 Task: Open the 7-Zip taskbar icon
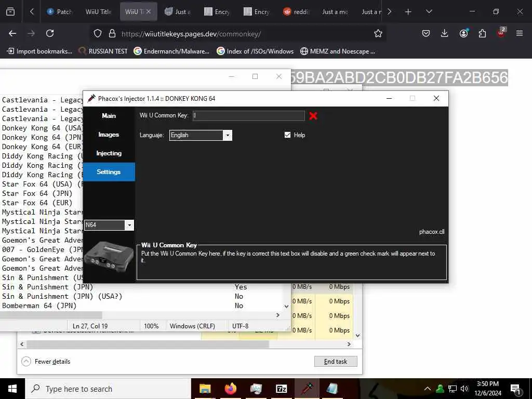(281, 389)
